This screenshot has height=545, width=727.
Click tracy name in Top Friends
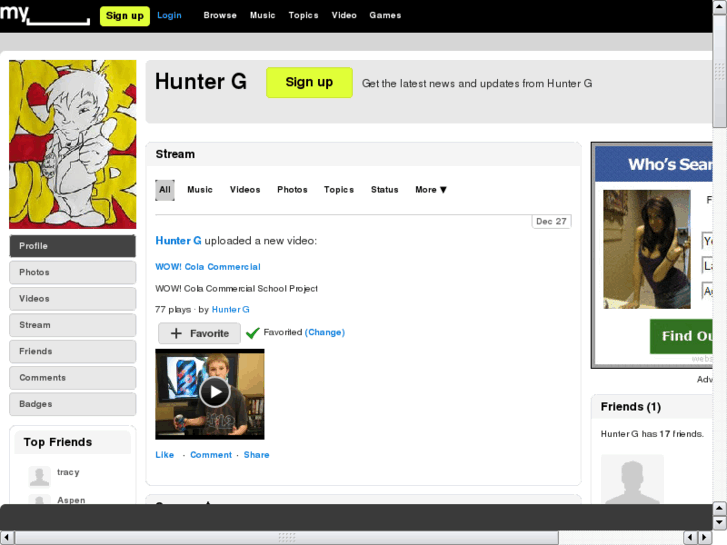[x=68, y=472]
